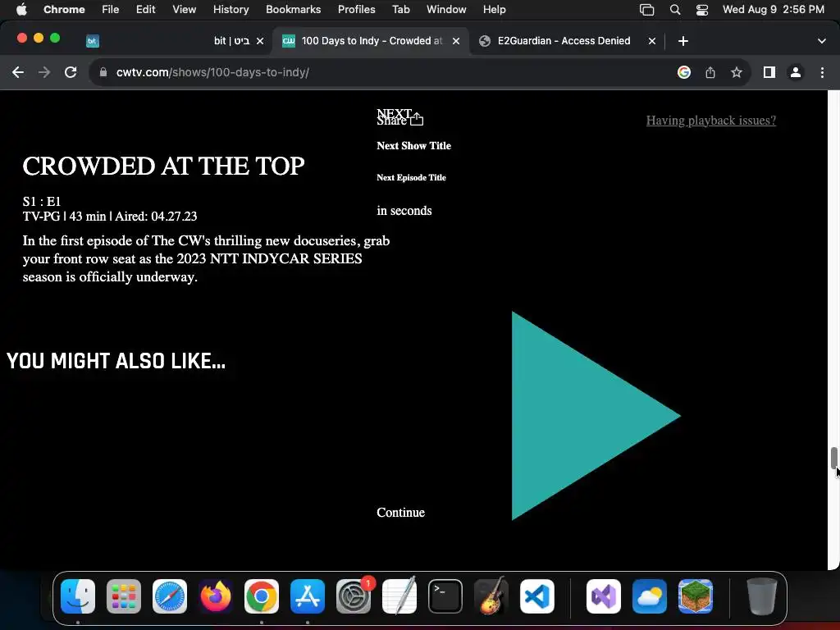Open the Edit menu
This screenshot has width=840, height=630.
click(x=145, y=10)
